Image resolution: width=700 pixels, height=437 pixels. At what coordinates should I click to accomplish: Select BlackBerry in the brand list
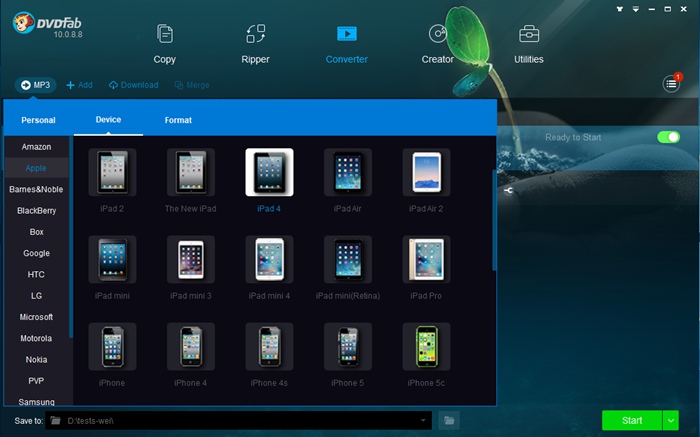pyautogui.click(x=37, y=211)
